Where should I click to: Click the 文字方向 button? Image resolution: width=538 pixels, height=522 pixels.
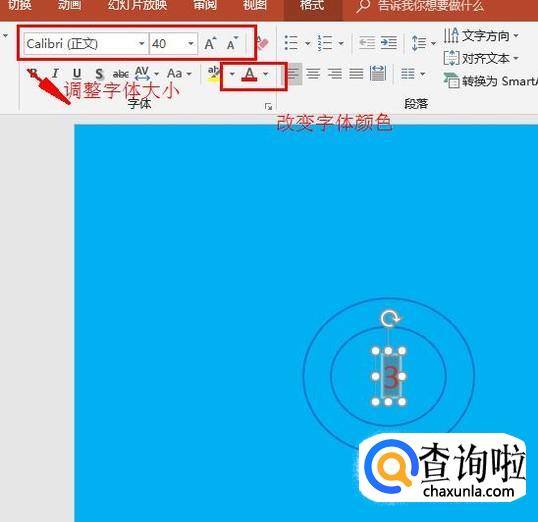(481, 36)
